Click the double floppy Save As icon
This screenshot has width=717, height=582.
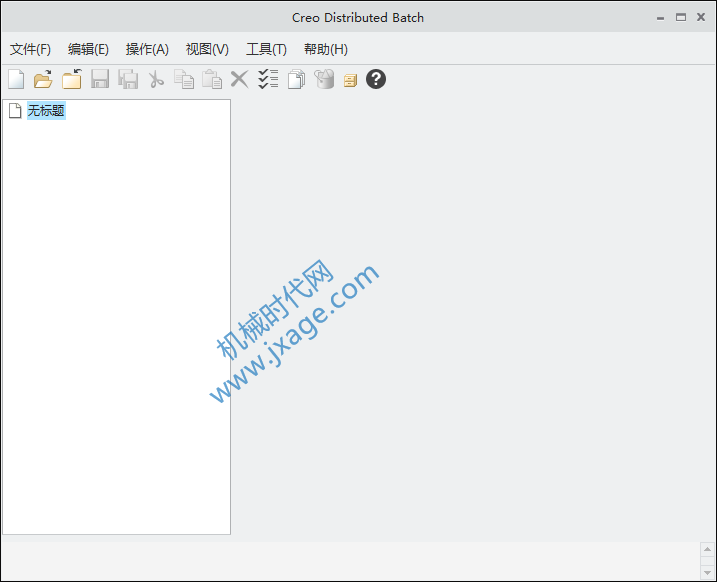pyautogui.click(x=128, y=79)
